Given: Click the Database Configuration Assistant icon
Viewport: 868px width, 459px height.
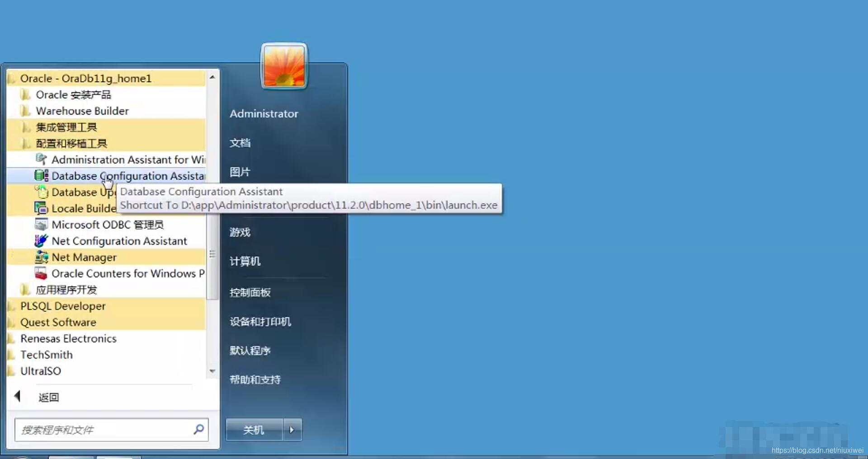Looking at the screenshot, I should 41,175.
